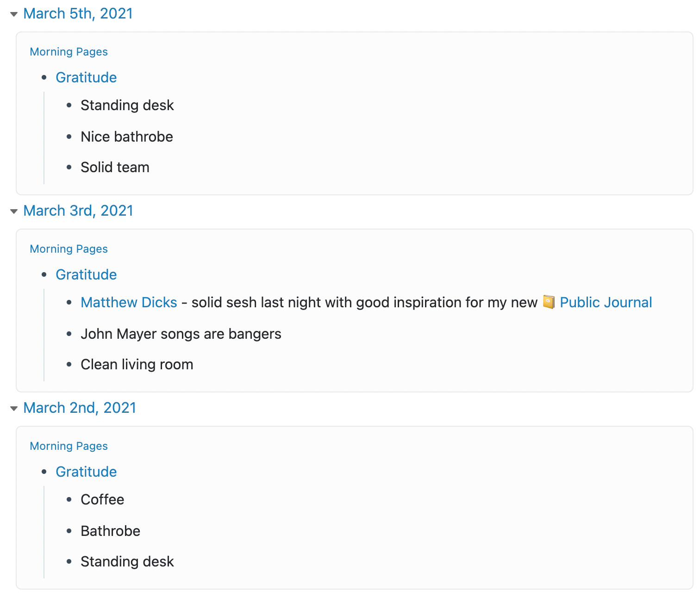Open Gratitude link in March 5th block

pyautogui.click(x=86, y=77)
